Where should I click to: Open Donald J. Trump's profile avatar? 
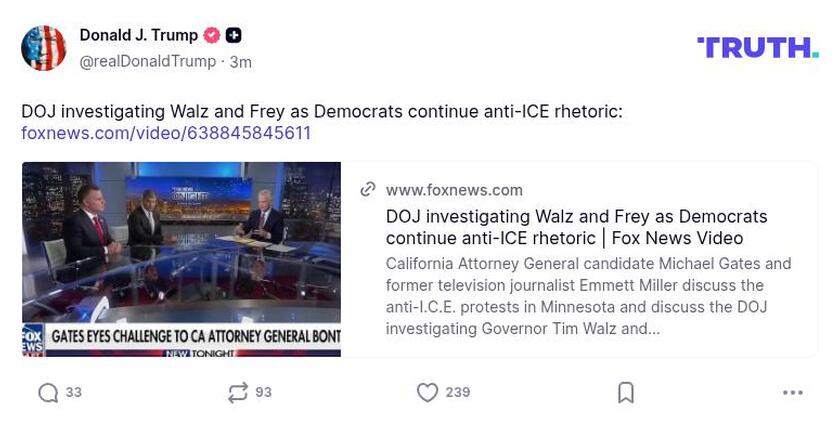click(44, 48)
